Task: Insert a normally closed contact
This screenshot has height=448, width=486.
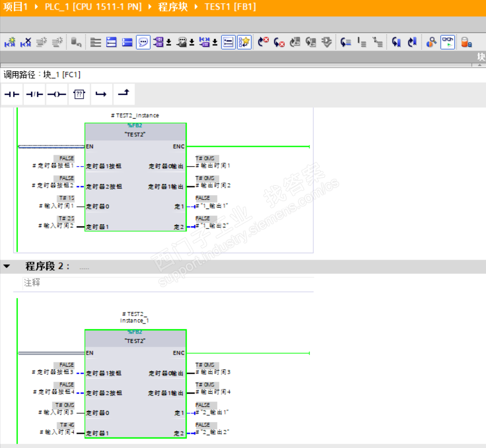Action: tap(34, 94)
